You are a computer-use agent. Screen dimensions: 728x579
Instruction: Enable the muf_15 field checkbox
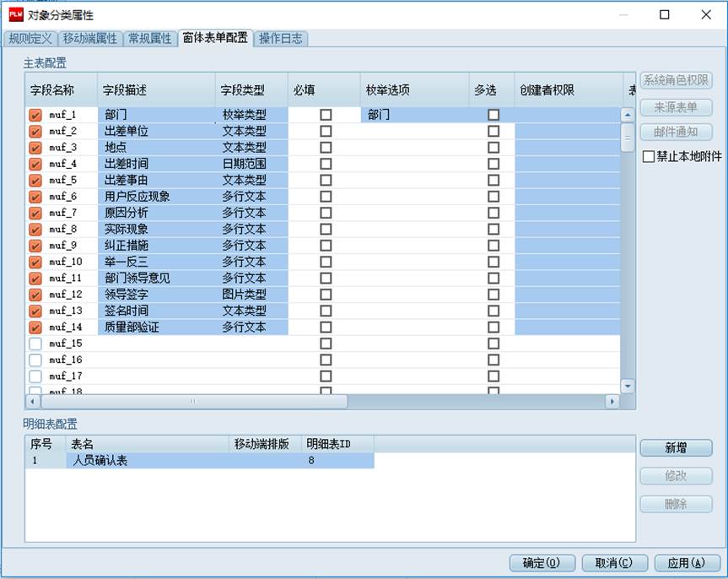click(x=35, y=344)
